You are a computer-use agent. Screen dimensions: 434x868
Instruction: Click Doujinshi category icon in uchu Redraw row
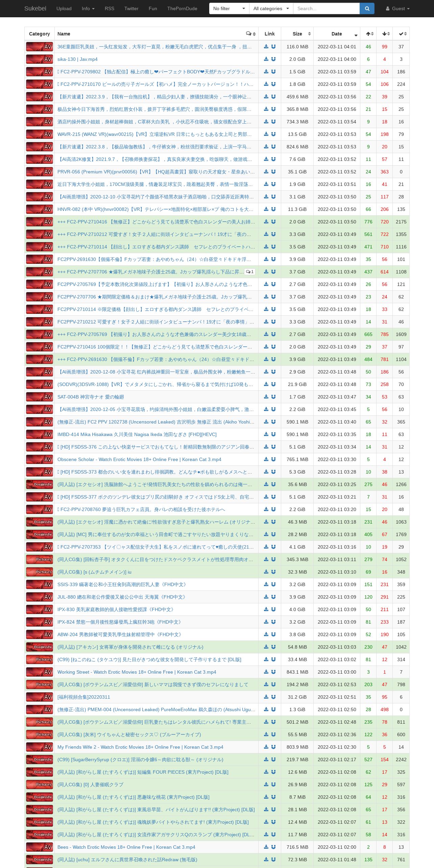[40, 860]
